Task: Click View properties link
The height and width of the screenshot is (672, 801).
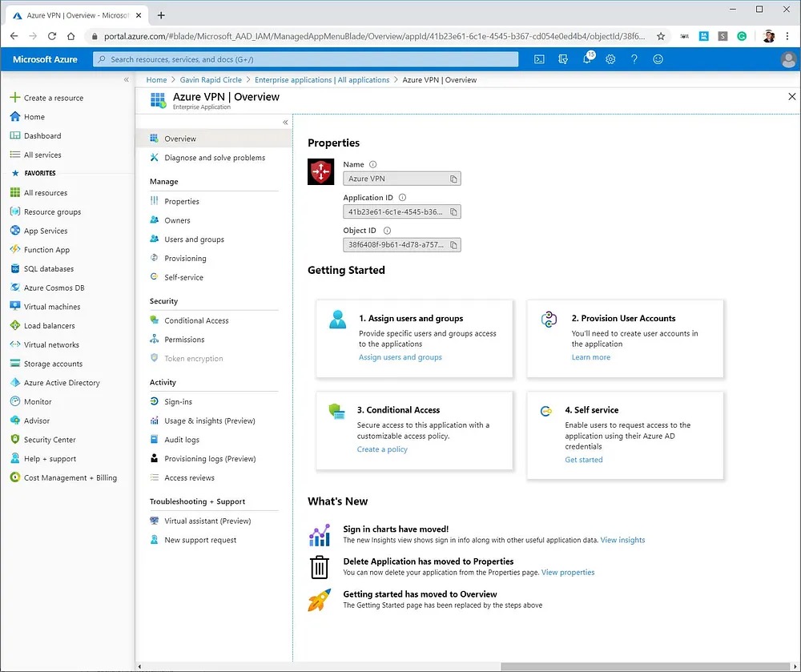Action: pos(568,573)
